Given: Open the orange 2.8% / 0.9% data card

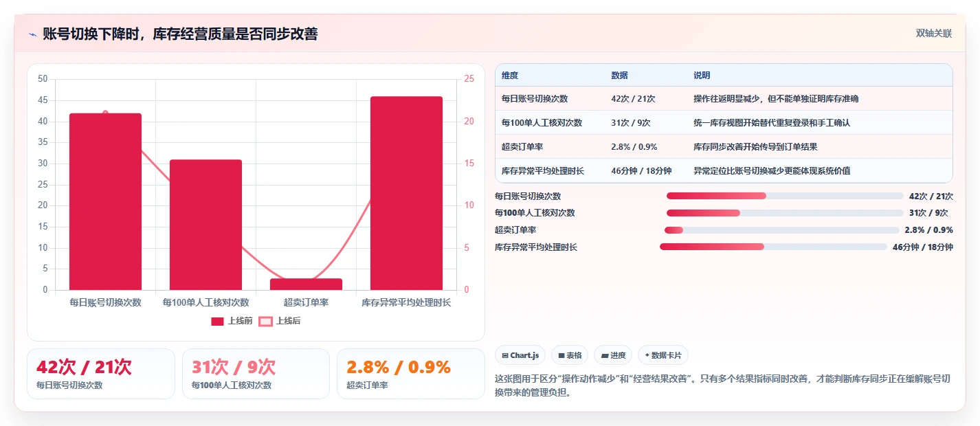Looking at the screenshot, I should point(411,374).
